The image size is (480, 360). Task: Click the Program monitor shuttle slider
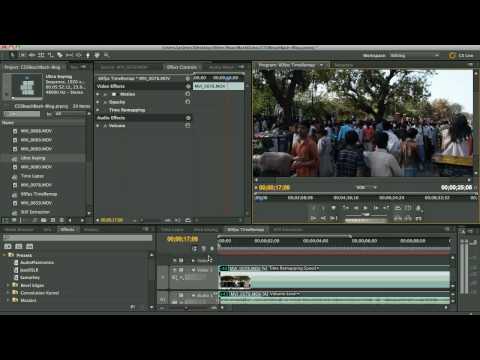click(366, 215)
